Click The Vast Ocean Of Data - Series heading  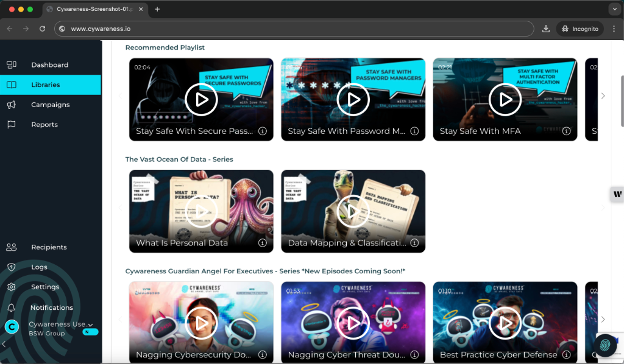[179, 159]
